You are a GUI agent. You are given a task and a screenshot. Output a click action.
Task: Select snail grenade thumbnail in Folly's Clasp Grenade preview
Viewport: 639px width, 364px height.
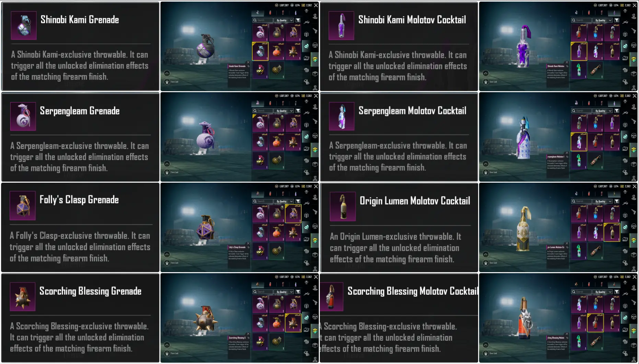pyautogui.click(x=260, y=214)
